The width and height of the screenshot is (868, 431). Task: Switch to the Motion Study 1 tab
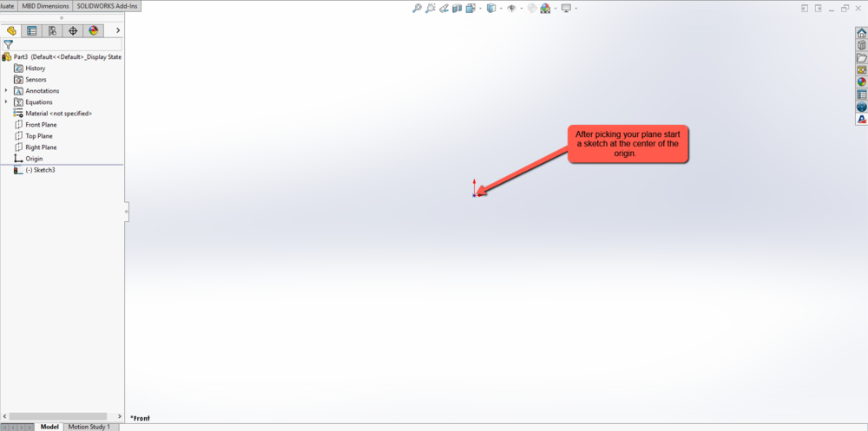click(x=89, y=427)
